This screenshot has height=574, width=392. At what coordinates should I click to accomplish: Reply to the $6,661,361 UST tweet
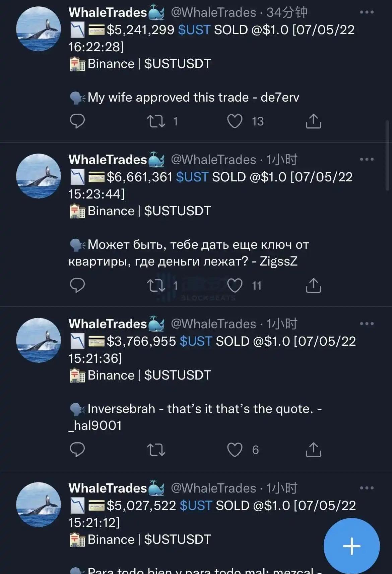tap(77, 285)
